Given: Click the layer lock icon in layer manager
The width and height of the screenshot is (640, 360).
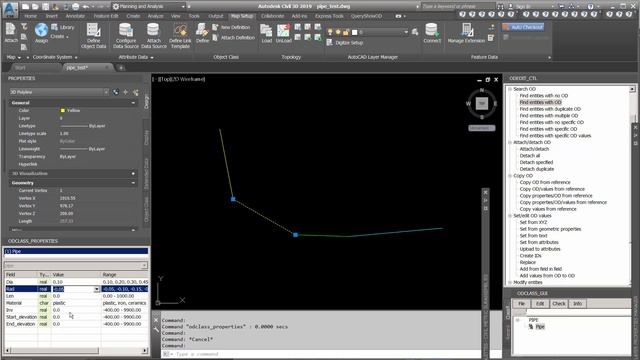Looking at the screenshot, I should point(346,32).
